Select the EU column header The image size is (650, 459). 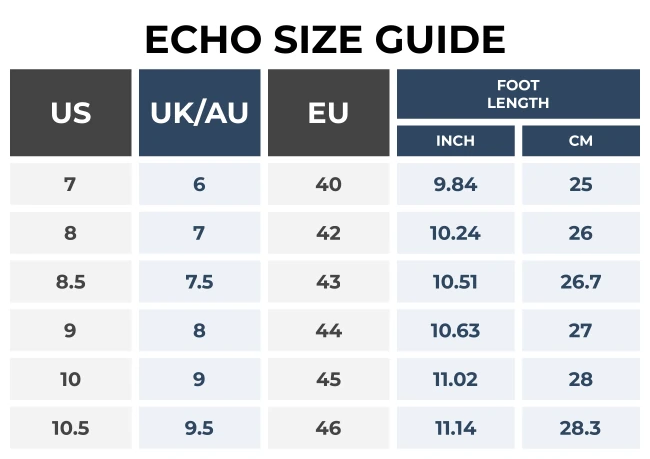coord(328,113)
